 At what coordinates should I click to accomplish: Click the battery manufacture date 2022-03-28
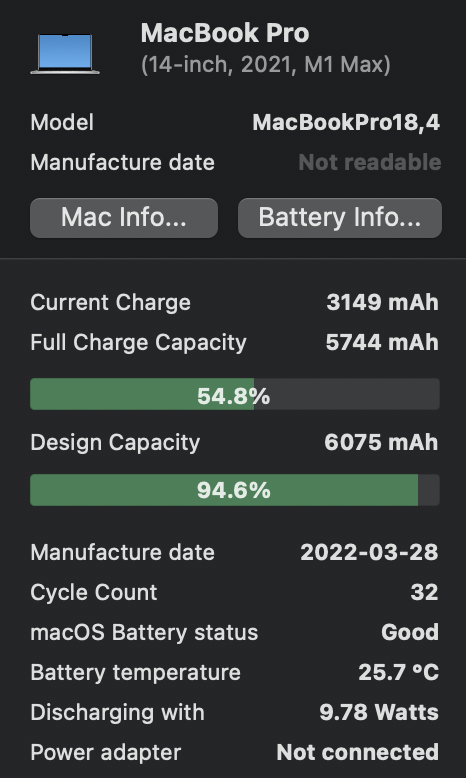(x=369, y=552)
